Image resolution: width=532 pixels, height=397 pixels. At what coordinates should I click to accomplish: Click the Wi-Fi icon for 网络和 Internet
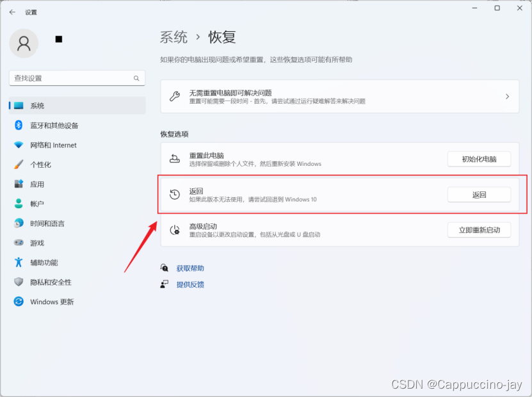(19, 145)
